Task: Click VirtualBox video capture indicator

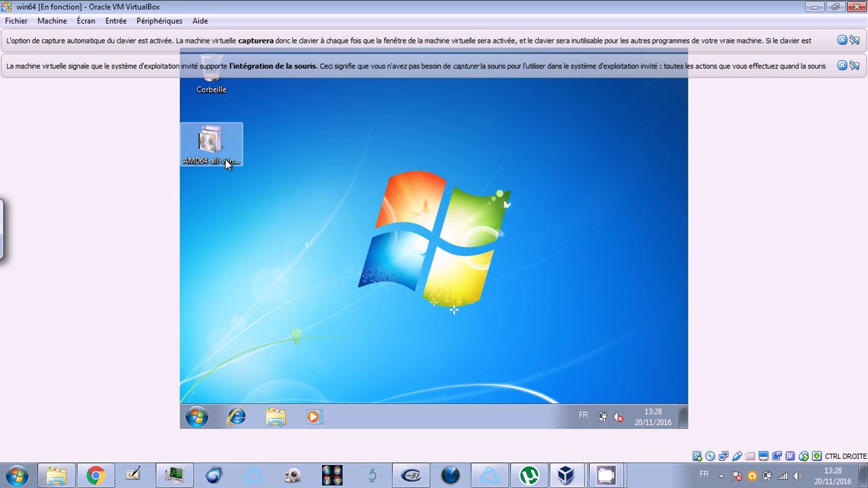Action: [777, 456]
